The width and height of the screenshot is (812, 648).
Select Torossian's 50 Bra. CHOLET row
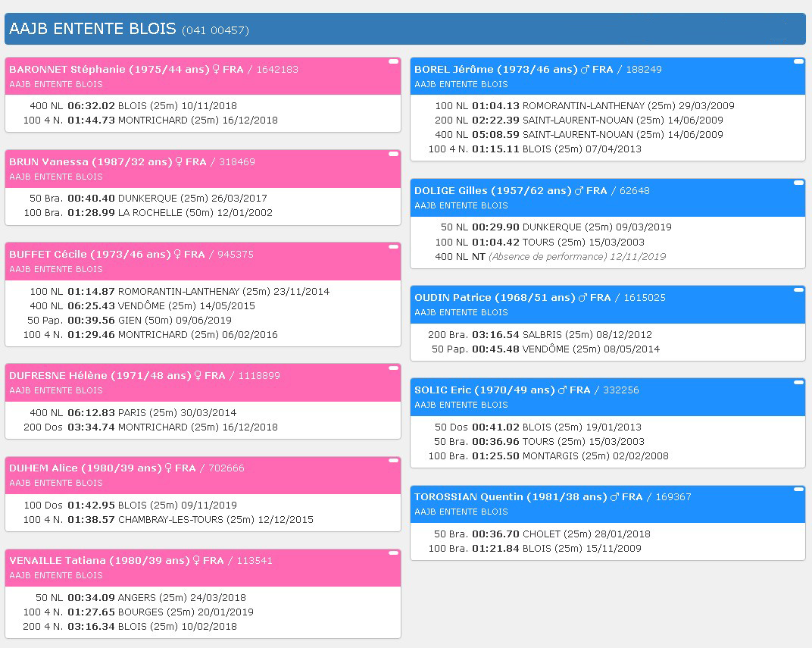(543, 534)
